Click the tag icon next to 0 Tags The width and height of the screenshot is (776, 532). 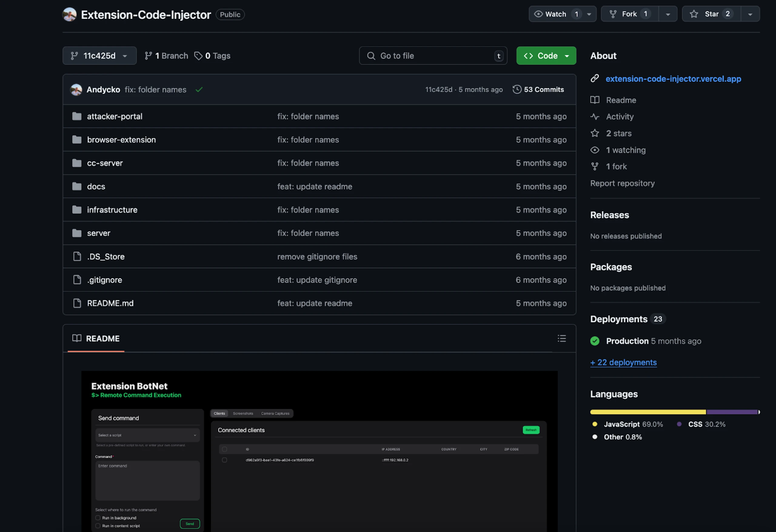(x=198, y=56)
